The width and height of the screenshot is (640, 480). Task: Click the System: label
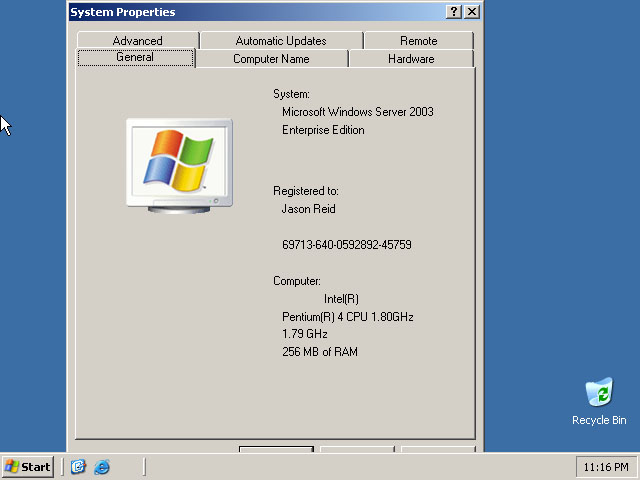click(291, 94)
